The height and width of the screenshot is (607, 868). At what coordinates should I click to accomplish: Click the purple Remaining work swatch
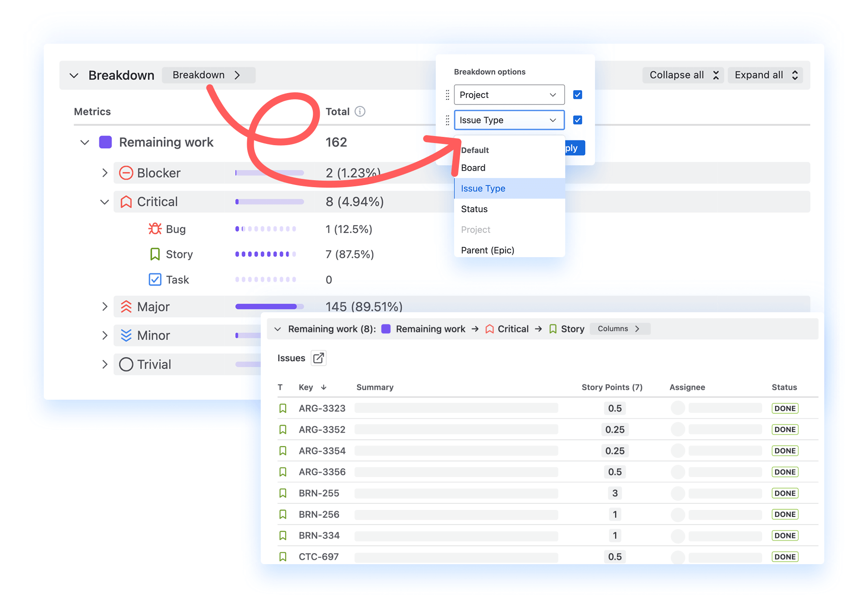[x=105, y=142]
